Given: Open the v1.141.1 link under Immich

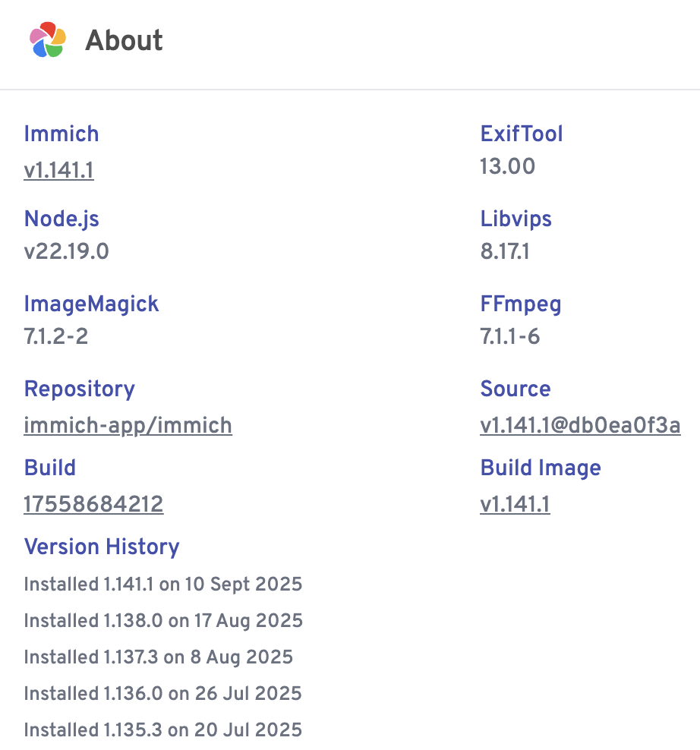Looking at the screenshot, I should (58, 171).
